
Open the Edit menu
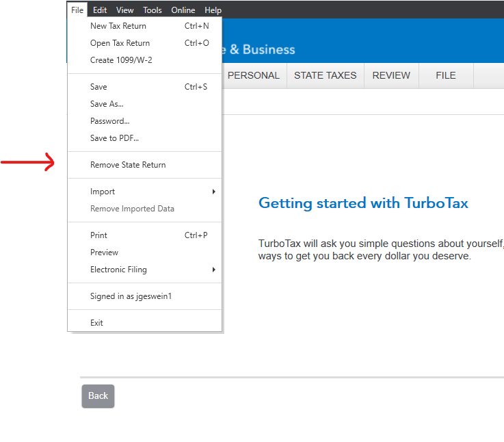point(100,10)
